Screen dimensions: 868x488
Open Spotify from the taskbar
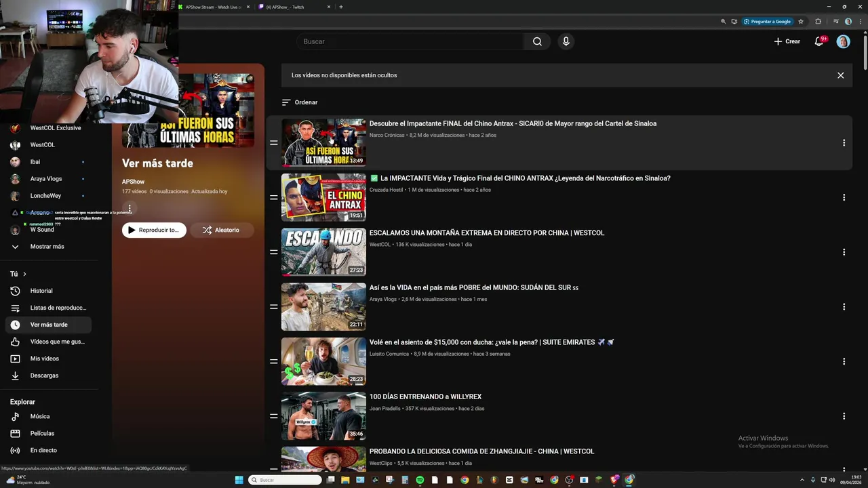pos(420,480)
